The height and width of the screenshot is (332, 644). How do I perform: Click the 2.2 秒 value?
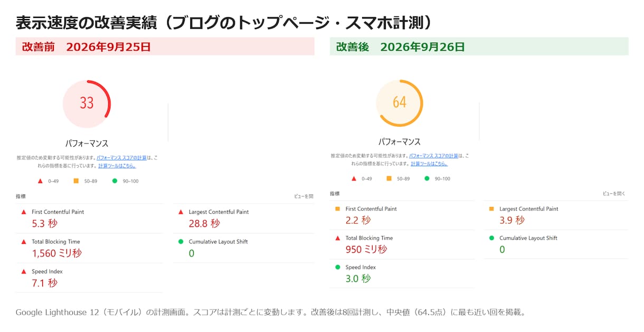click(358, 220)
